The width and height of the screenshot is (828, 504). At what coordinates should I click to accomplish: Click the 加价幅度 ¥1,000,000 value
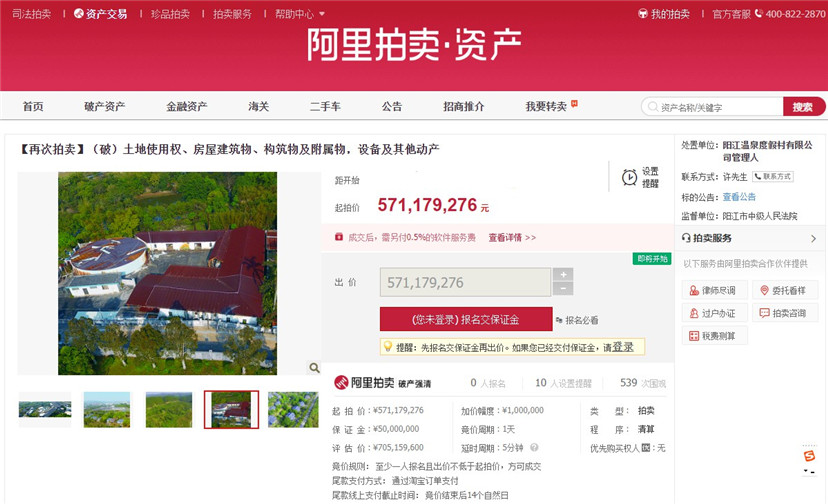pyautogui.click(x=522, y=410)
